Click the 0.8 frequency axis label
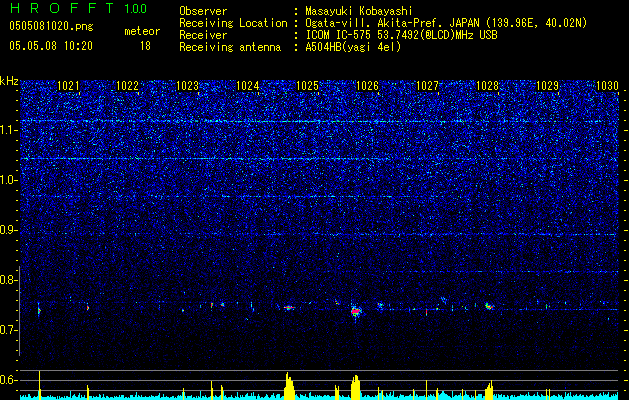This screenshot has width=629, height=400. click(x=9, y=280)
